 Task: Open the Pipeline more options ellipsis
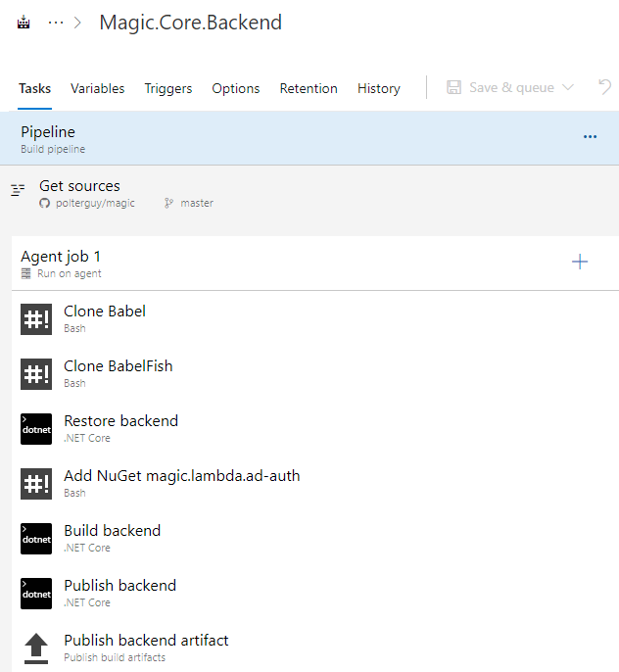tap(590, 137)
